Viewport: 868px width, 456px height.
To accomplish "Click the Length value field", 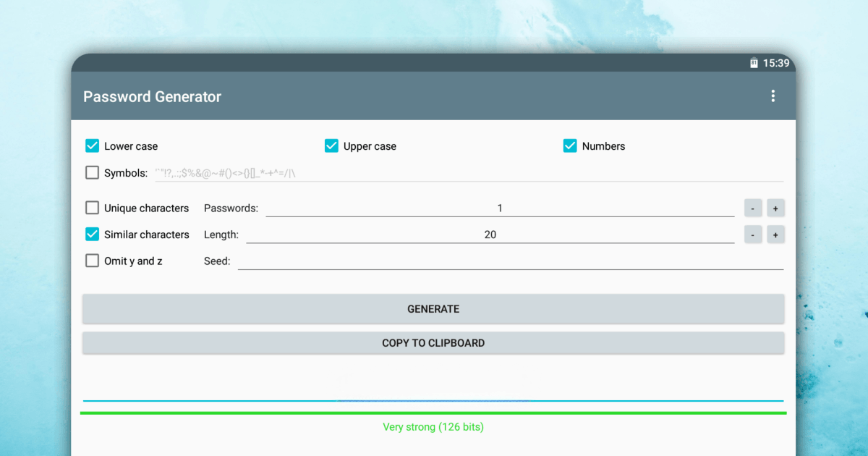I will [490, 234].
